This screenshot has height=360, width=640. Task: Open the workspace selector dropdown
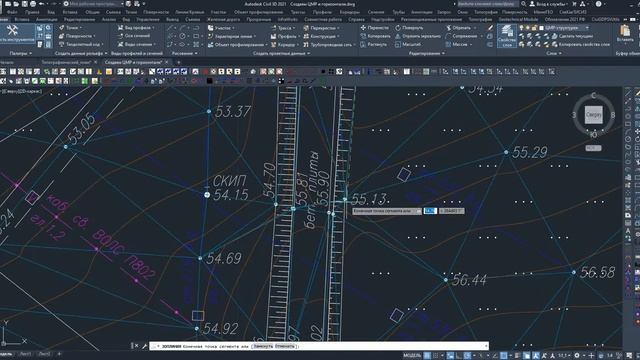click(94, 4)
